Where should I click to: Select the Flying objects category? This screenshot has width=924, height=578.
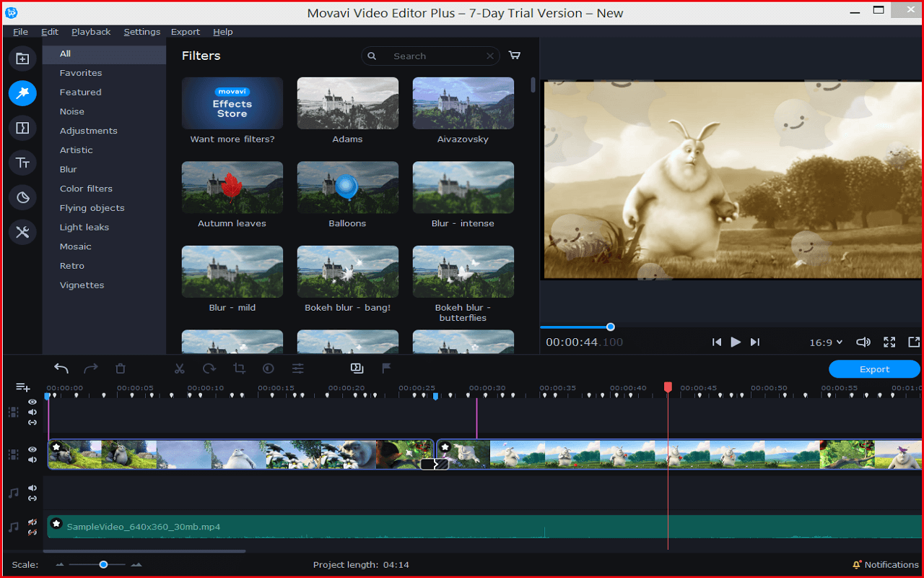click(x=92, y=208)
